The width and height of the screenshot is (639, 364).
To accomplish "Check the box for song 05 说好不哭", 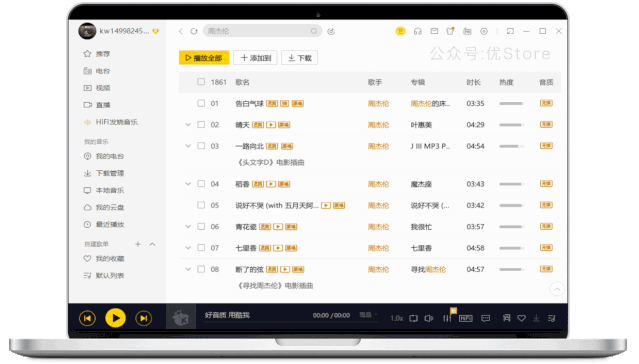I will (201, 205).
